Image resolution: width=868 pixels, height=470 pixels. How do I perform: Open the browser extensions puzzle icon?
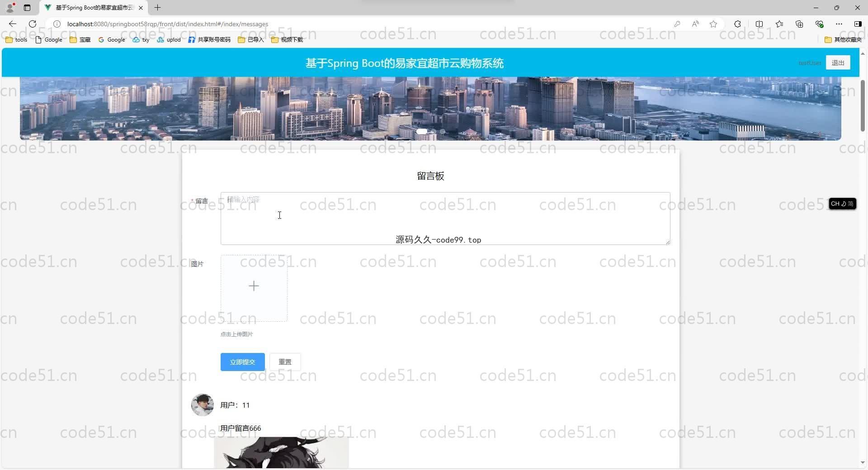tap(737, 24)
